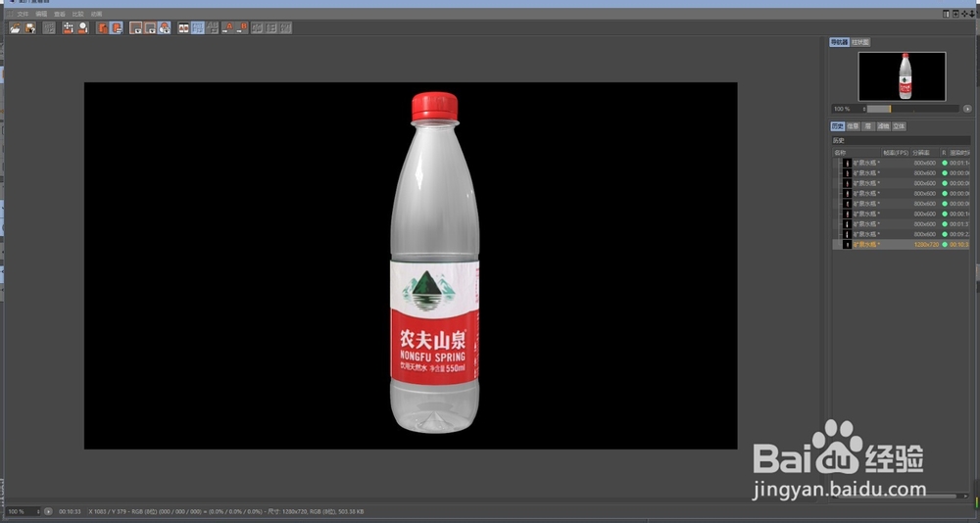
Task: Select history row rendered in 00:01:1
Action: pyautogui.click(x=901, y=164)
